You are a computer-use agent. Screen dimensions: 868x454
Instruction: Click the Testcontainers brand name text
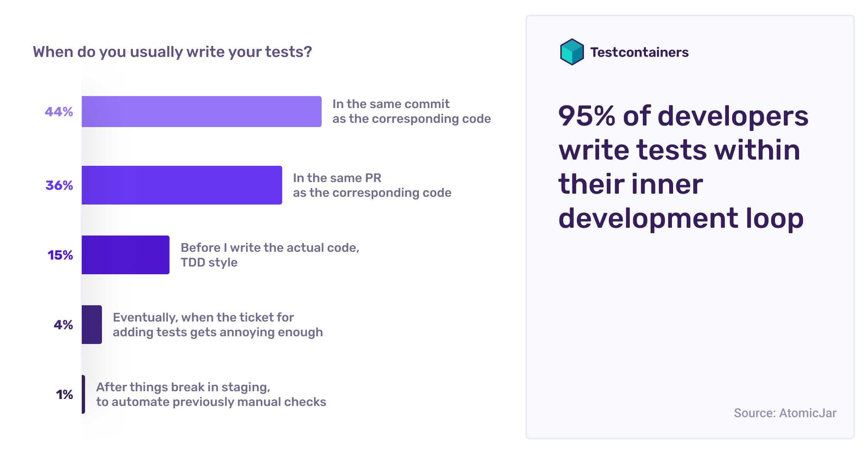639,52
